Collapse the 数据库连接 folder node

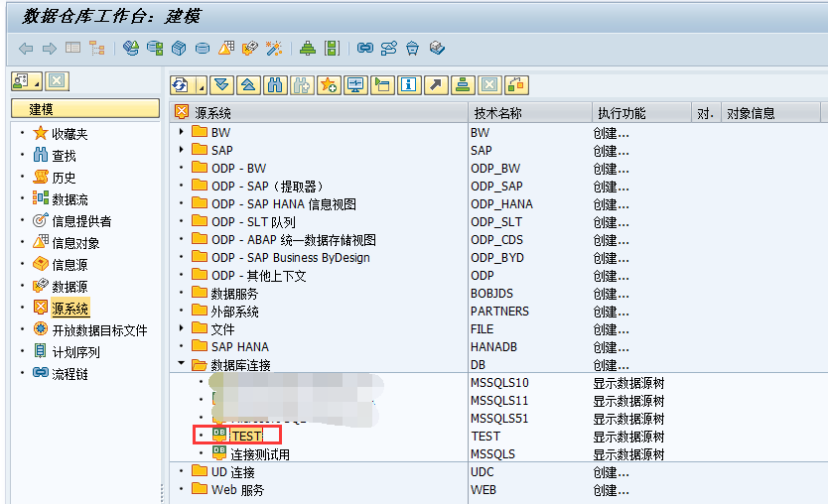[x=181, y=363]
